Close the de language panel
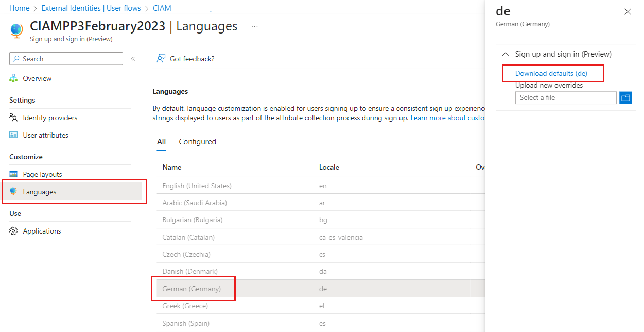The height and width of the screenshot is (332, 644). pyautogui.click(x=628, y=12)
